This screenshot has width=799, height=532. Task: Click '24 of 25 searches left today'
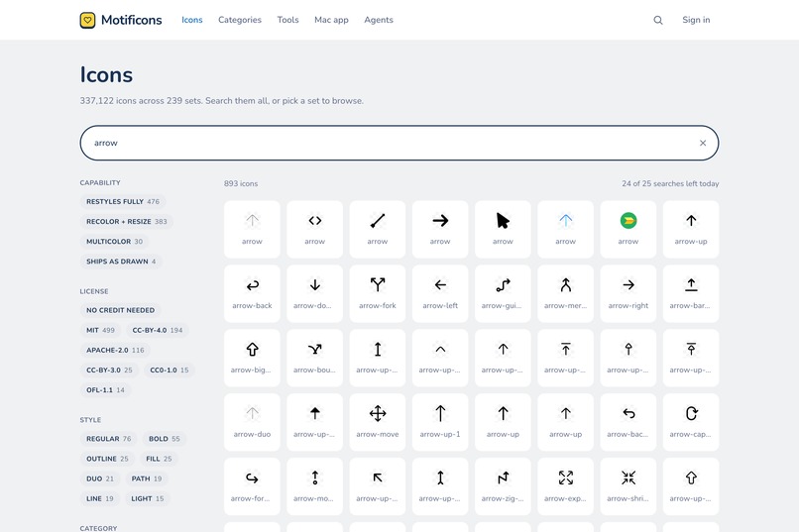[670, 184]
